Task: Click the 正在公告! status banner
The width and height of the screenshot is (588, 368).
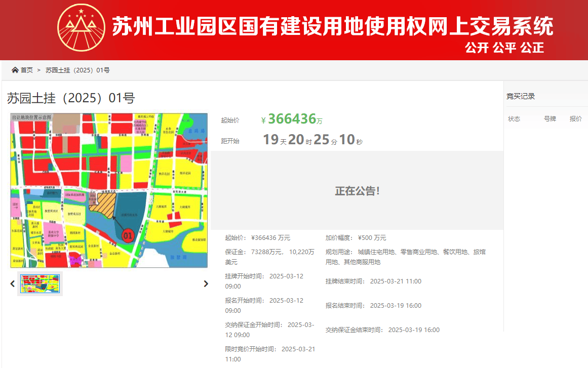Action: pos(357,191)
